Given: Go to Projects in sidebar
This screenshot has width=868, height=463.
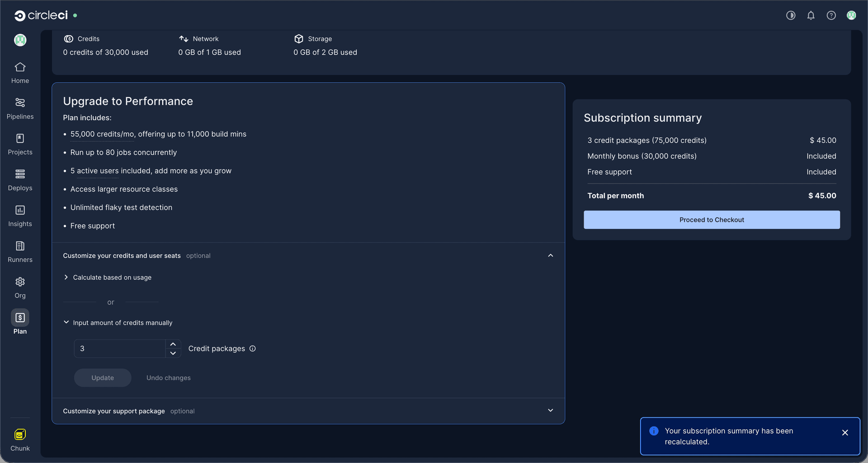Looking at the screenshot, I should click(20, 139).
